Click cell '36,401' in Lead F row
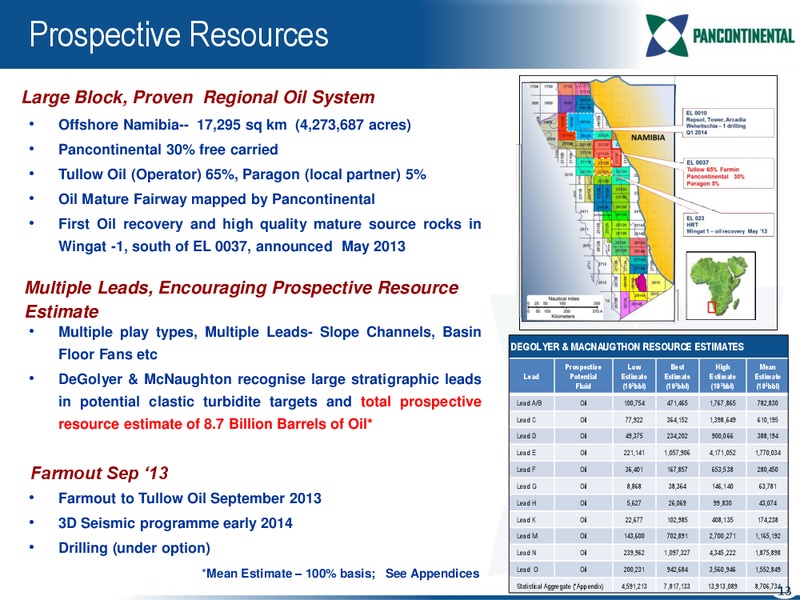Viewport: 800px width, 600px height. pyautogui.click(x=635, y=469)
